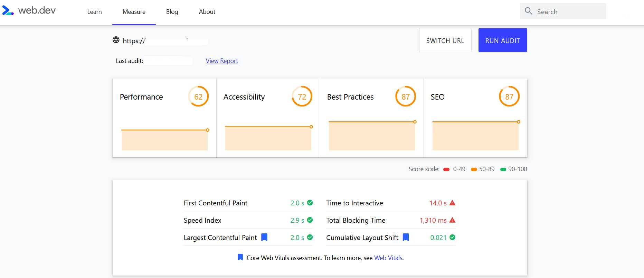644x278 pixels.
Task: Click green check icon for First Contentful Paint
Action: 310,203
